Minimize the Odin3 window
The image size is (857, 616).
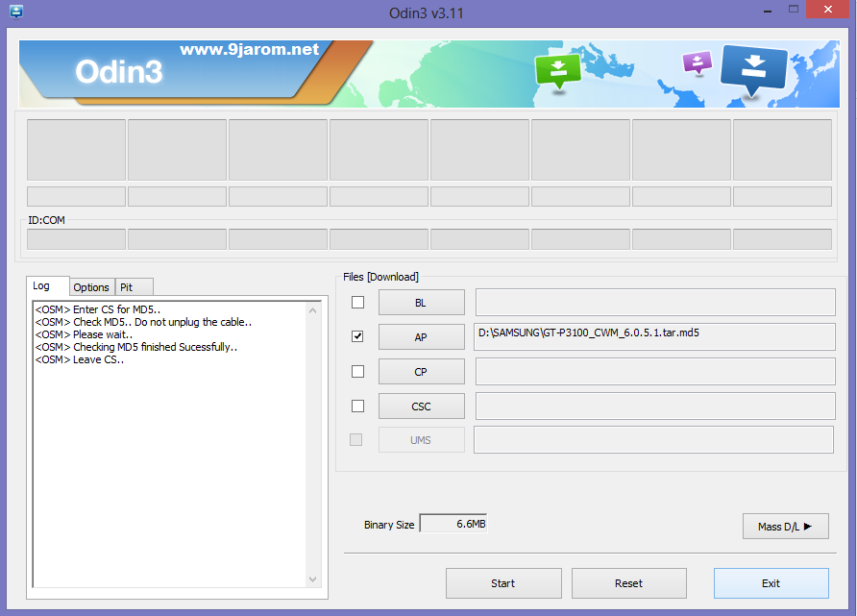click(768, 10)
